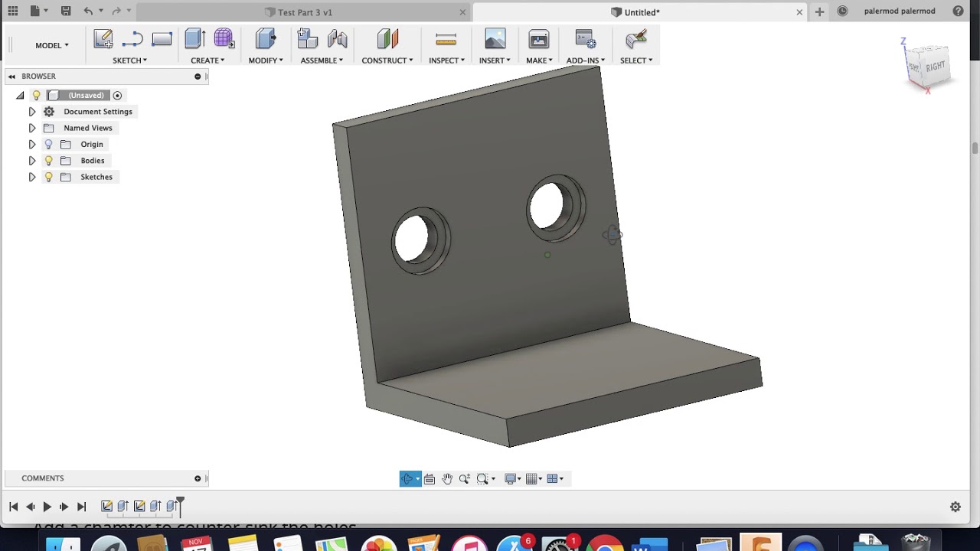The width and height of the screenshot is (980, 551).
Task: Switch to the Test Part 3 v1 tab
Action: (x=305, y=12)
